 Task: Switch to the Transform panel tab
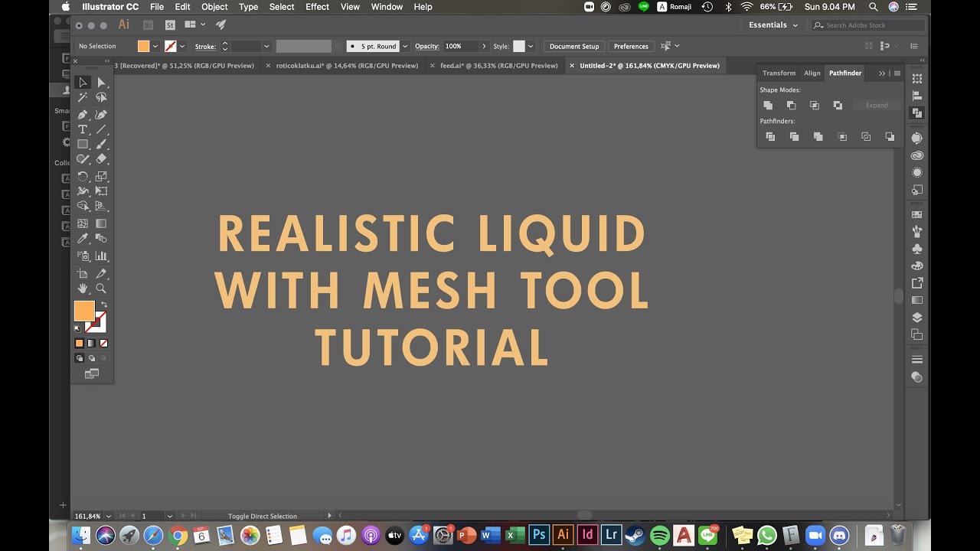point(779,73)
